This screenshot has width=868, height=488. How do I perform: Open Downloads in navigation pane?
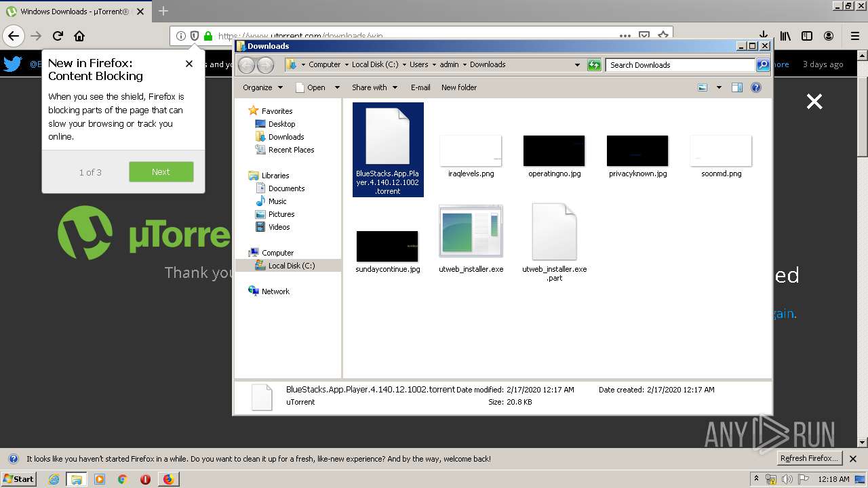285,137
